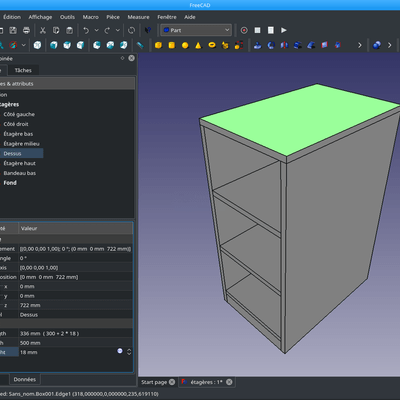Open the macros list icon
This screenshot has width=400, height=400.
pyautogui.click(x=271, y=30)
